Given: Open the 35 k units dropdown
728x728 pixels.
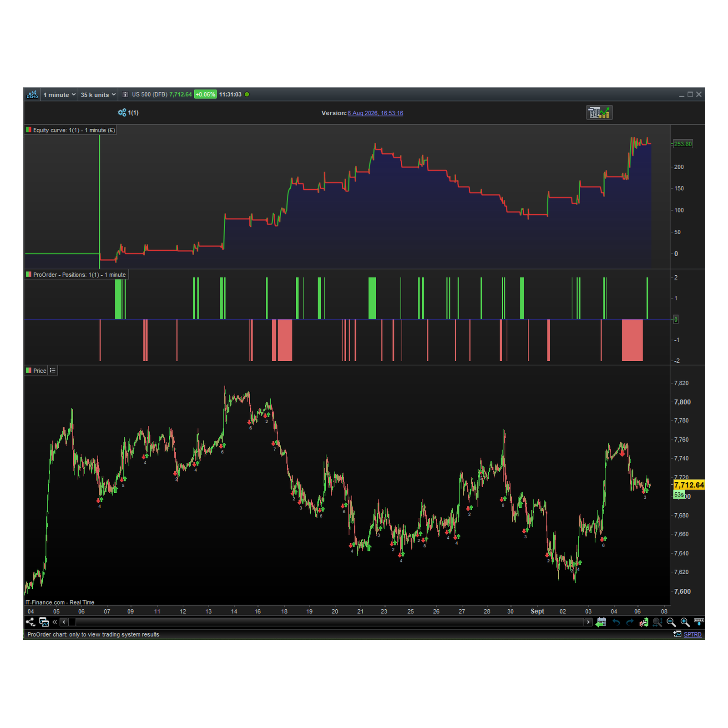Looking at the screenshot, I should [x=98, y=95].
